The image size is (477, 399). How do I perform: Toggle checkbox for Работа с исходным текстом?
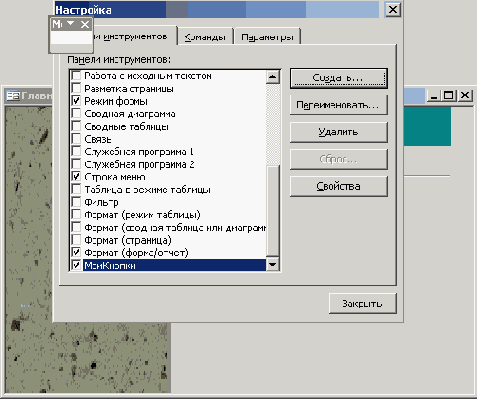coord(76,76)
